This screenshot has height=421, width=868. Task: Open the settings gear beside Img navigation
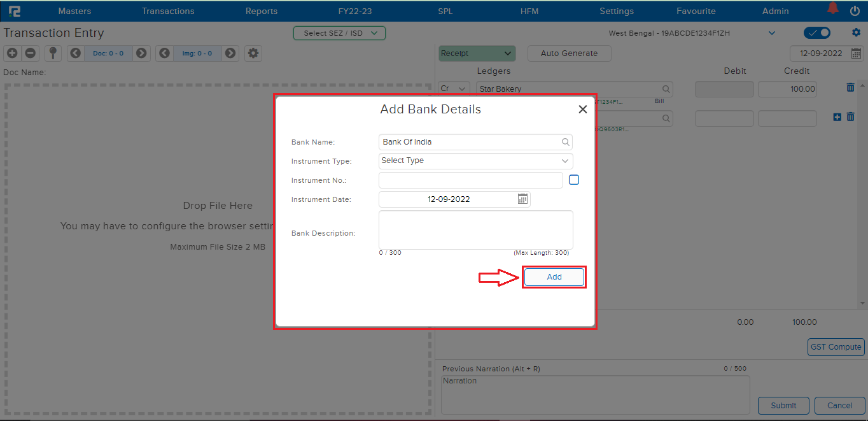point(253,53)
